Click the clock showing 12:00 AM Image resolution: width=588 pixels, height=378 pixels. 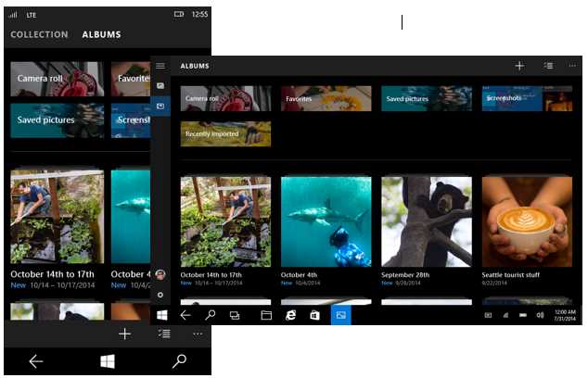click(x=565, y=315)
